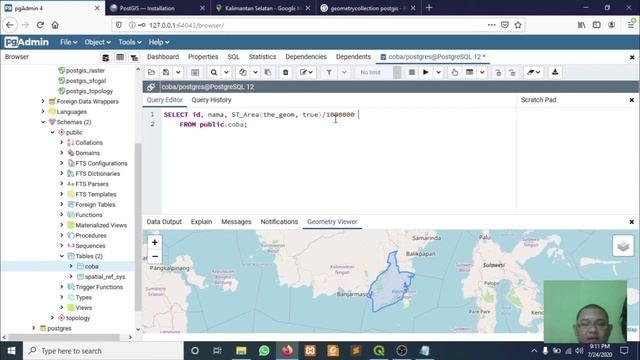Open the Messages tab
This screenshot has height=360, width=640.
[236, 222]
